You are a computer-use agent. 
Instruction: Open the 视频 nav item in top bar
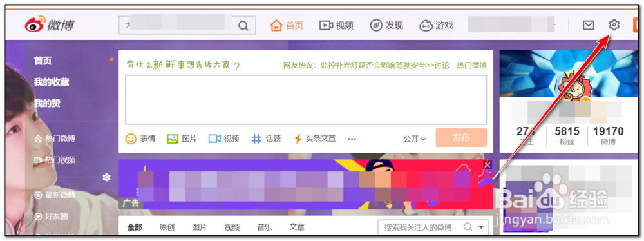[x=336, y=26]
